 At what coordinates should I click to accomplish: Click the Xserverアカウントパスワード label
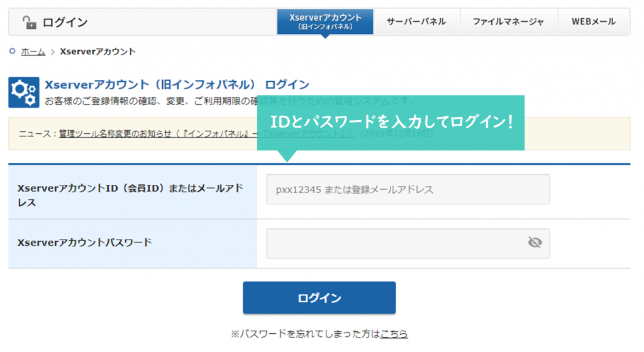pos(85,243)
